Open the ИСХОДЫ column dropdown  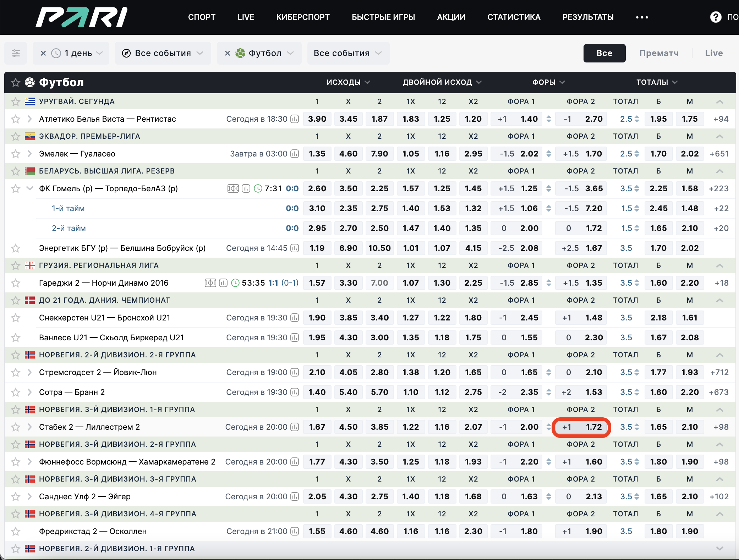(x=348, y=82)
